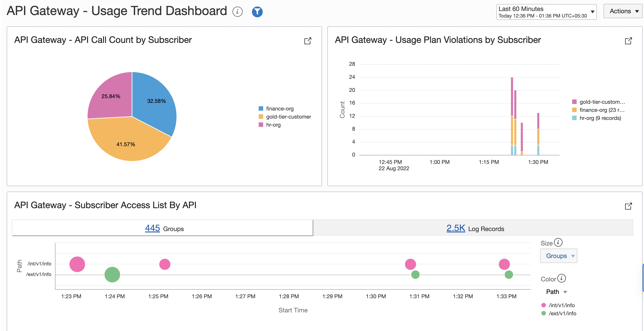The image size is (644, 331).
Task: Open the global filter funnel icon
Action: [x=257, y=11]
